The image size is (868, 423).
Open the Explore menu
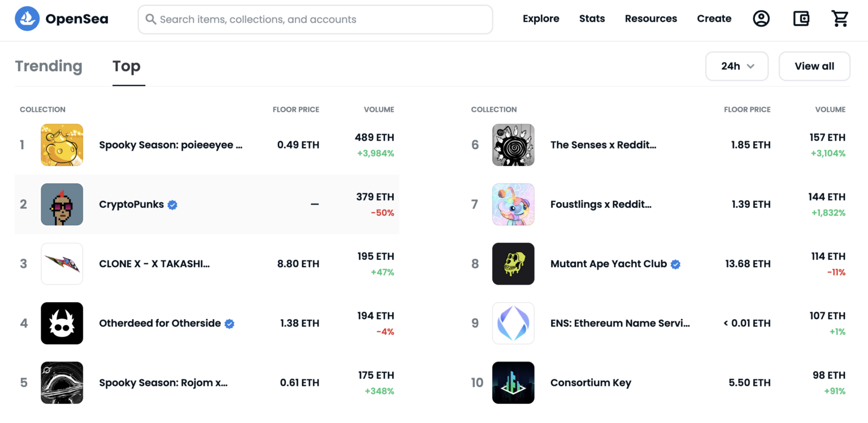(x=541, y=19)
